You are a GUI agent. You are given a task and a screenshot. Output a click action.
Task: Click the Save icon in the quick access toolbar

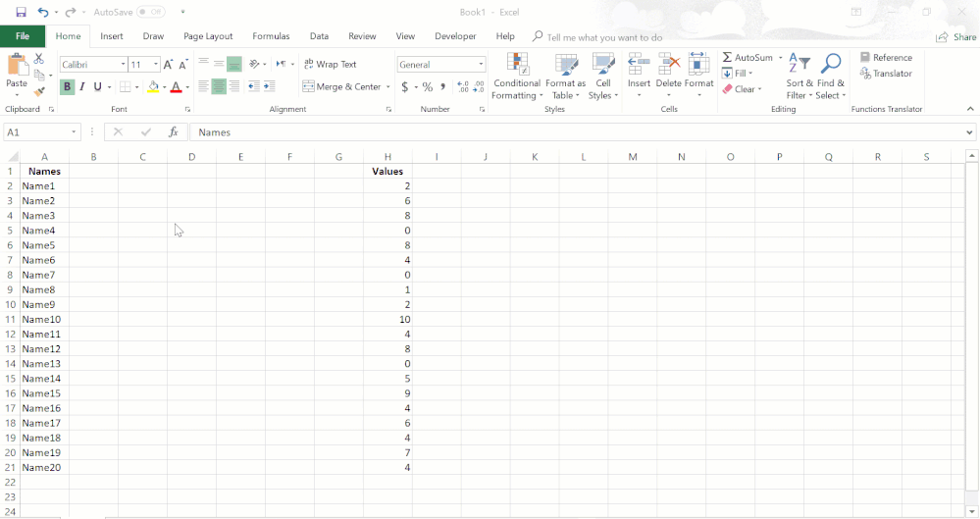[x=21, y=12]
